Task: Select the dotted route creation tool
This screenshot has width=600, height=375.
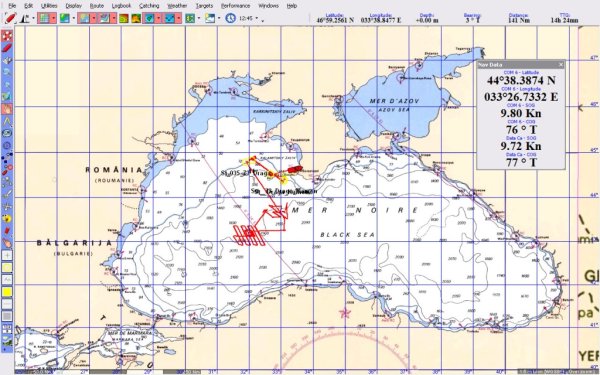Action: pyautogui.click(x=7, y=158)
